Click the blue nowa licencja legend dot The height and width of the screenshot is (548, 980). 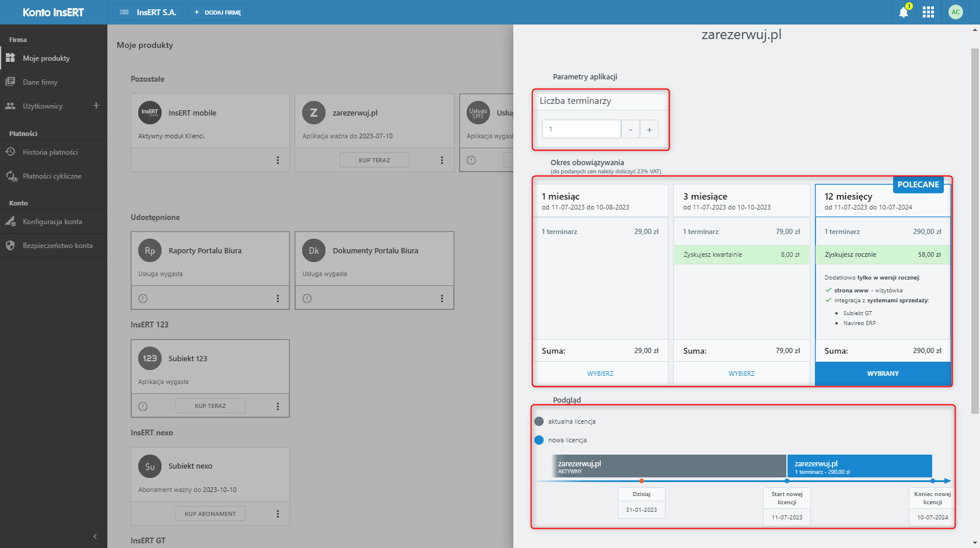click(x=539, y=440)
